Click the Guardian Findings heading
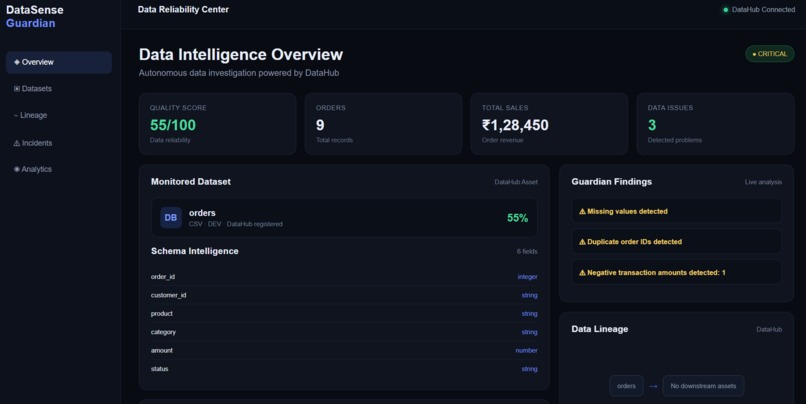Screen dimensions: 806x404 612,181
